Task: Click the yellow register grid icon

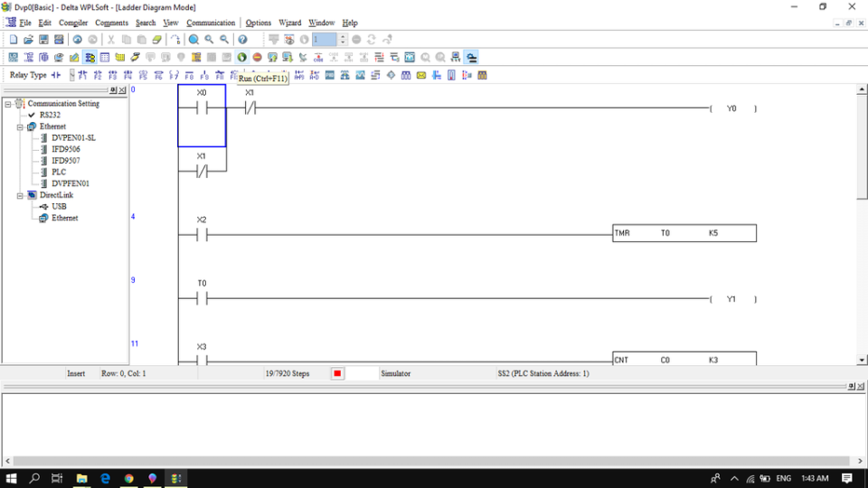Action: point(119,57)
